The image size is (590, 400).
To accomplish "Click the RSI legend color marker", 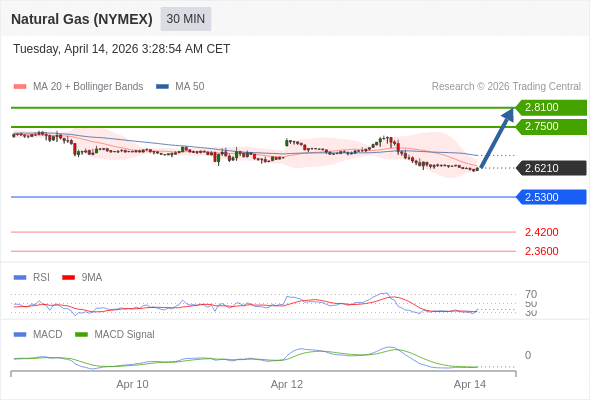I will [x=20, y=278].
